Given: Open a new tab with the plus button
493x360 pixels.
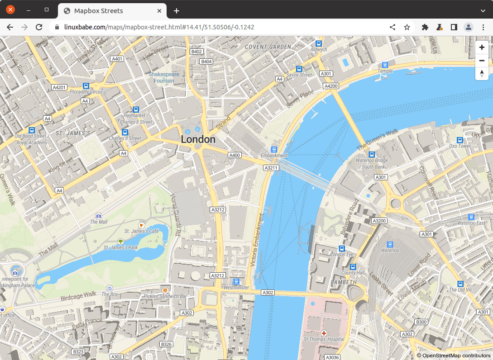Looking at the screenshot, I should tap(176, 11).
